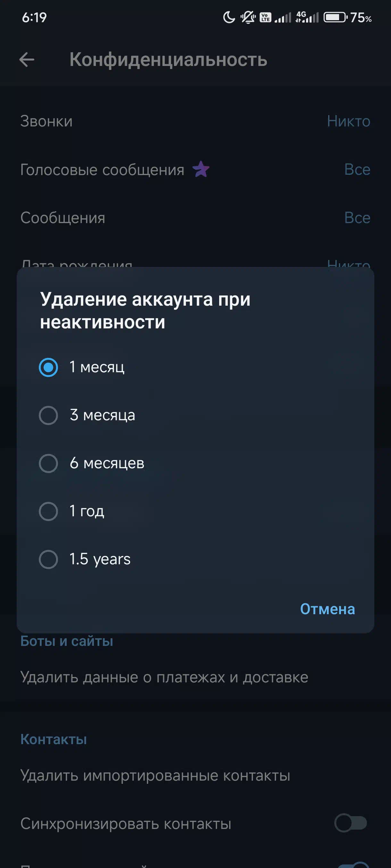This screenshot has height=868, width=391.
Task: Tap the clock time in status bar
Action: [x=34, y=18]
